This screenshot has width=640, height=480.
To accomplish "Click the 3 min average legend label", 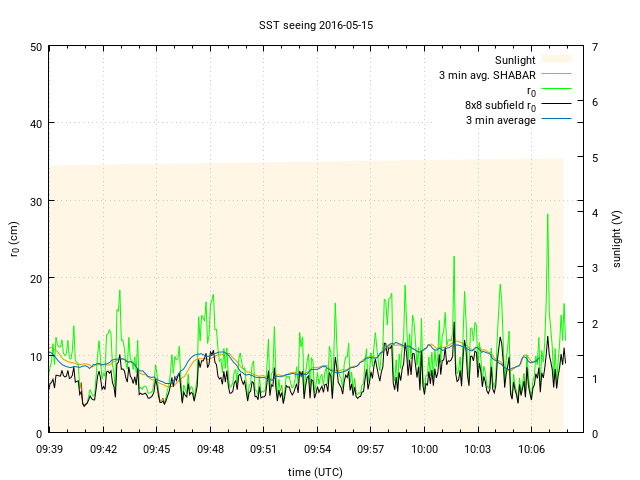I will click(x=500, y=120).
